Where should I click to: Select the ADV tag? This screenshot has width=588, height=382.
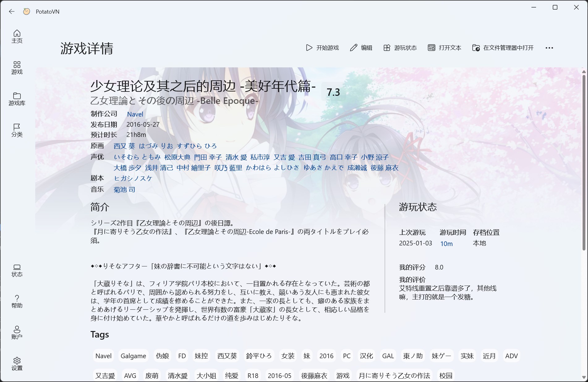pos(512,356)
